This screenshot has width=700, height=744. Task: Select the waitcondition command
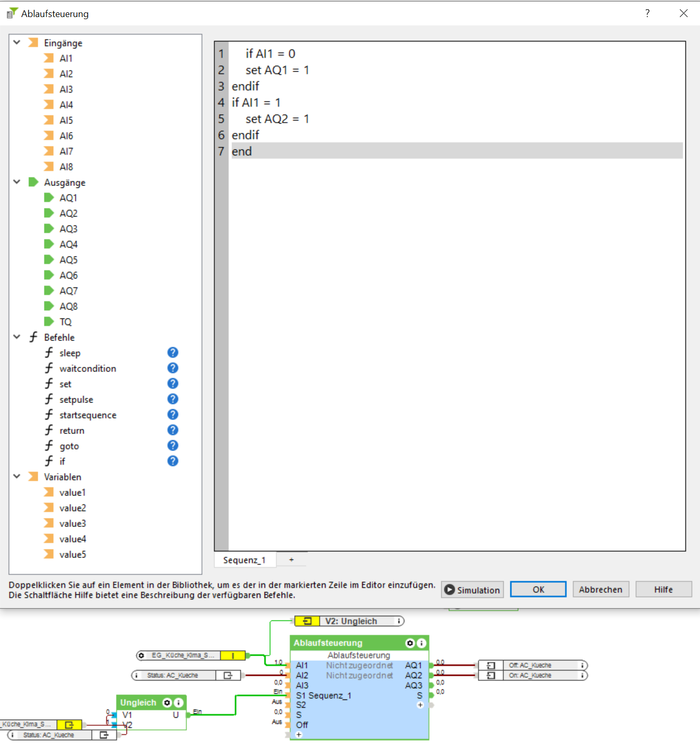88,368
